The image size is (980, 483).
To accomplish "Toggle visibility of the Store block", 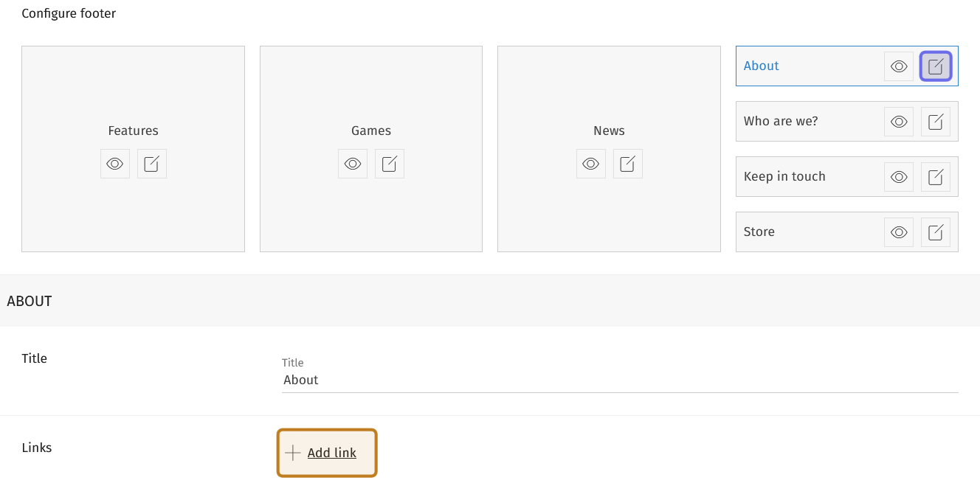I will coord(899,232).
